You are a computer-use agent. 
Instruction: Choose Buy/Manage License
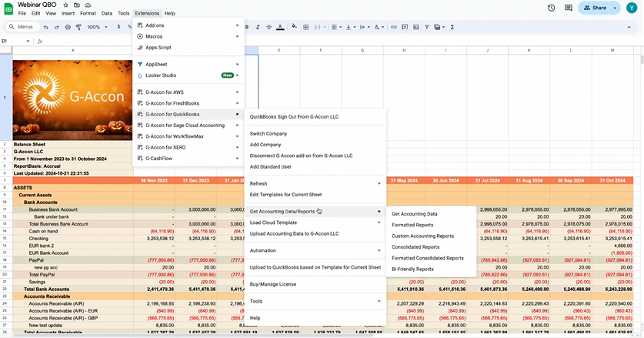tap(315, 284)
